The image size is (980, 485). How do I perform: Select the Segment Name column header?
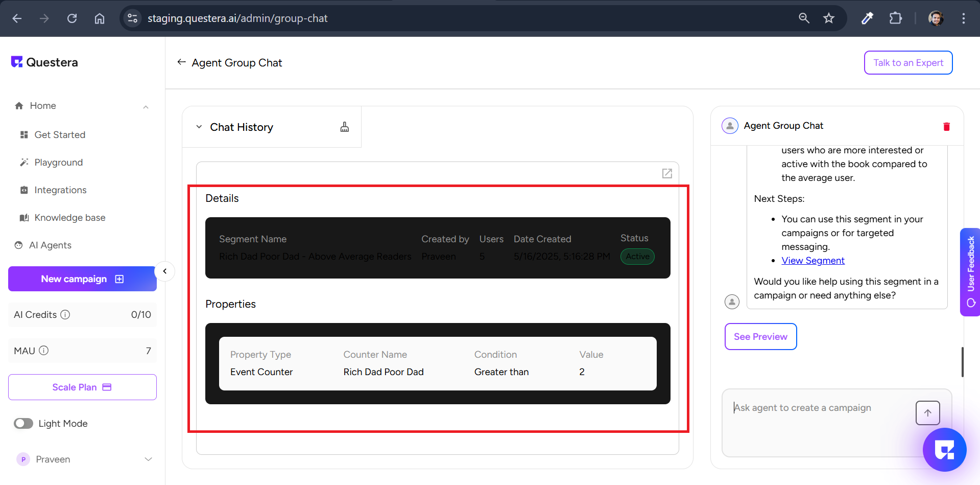click(253, 239)
